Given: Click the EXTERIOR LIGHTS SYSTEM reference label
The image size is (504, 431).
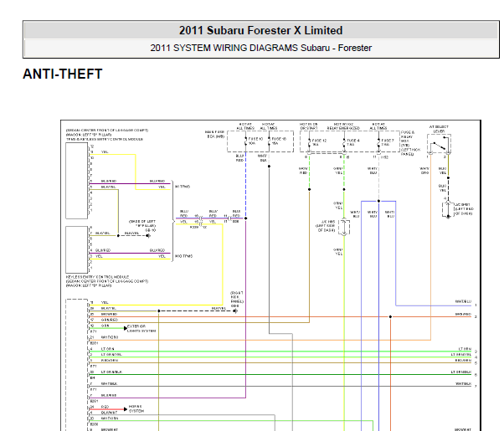Looking at the screenshot, I should 141,328.
